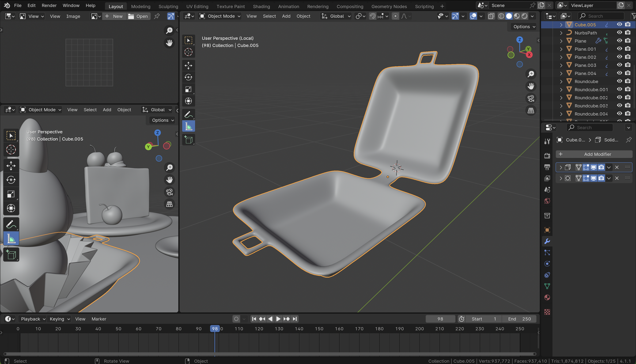Activate the Annotate tool in main viewport
The image size is (636, 364).
coord(189,114)
